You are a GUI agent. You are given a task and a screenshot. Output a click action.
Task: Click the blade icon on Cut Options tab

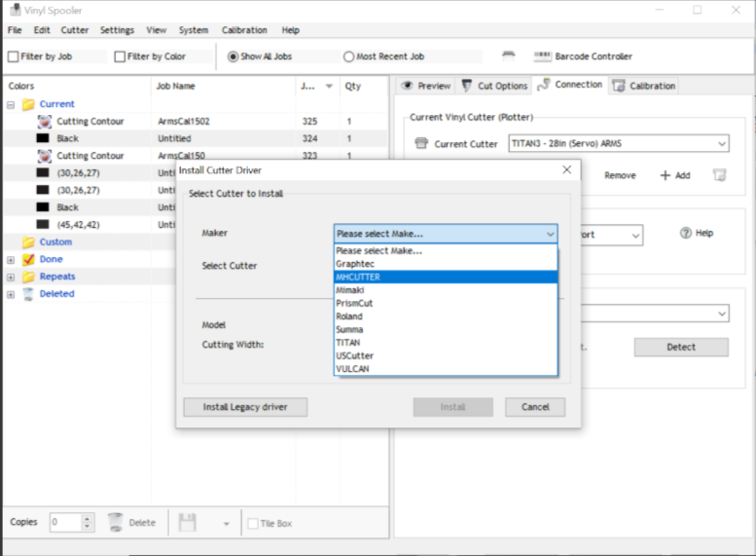point(466,86)
